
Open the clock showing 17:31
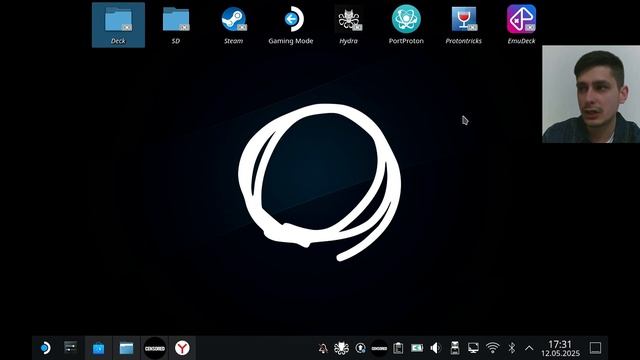pyautogui.click(x=560, y=348)
